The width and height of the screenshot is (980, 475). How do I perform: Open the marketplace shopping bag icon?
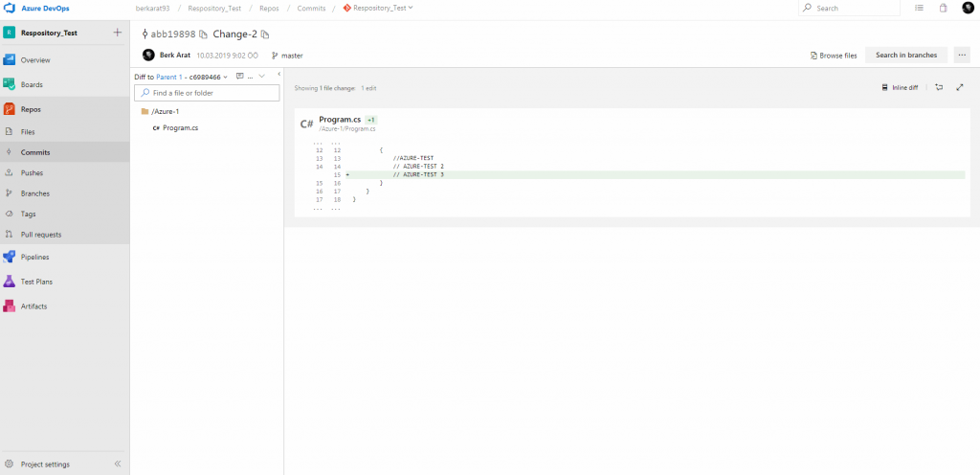(x=943, y=8)
